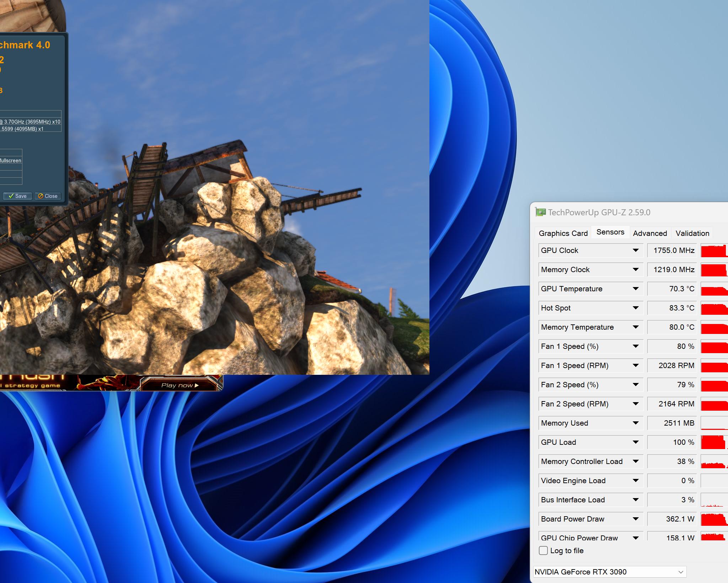Screen dimensions: 728x583
Task: Click the Memory Controller Load history graph
Action: (714, 461)
